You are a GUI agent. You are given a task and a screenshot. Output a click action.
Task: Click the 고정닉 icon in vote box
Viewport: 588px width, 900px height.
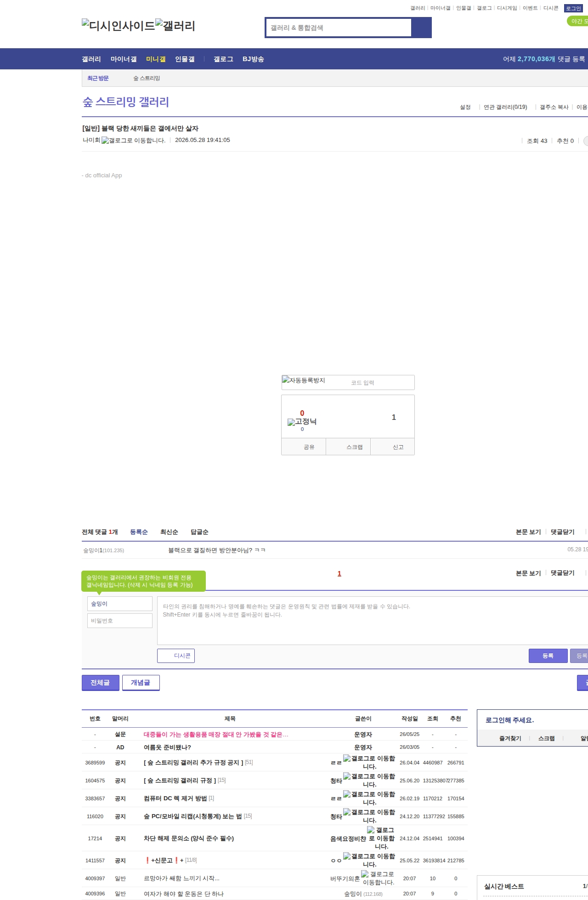pyautogui.click(x=302, y=422)
